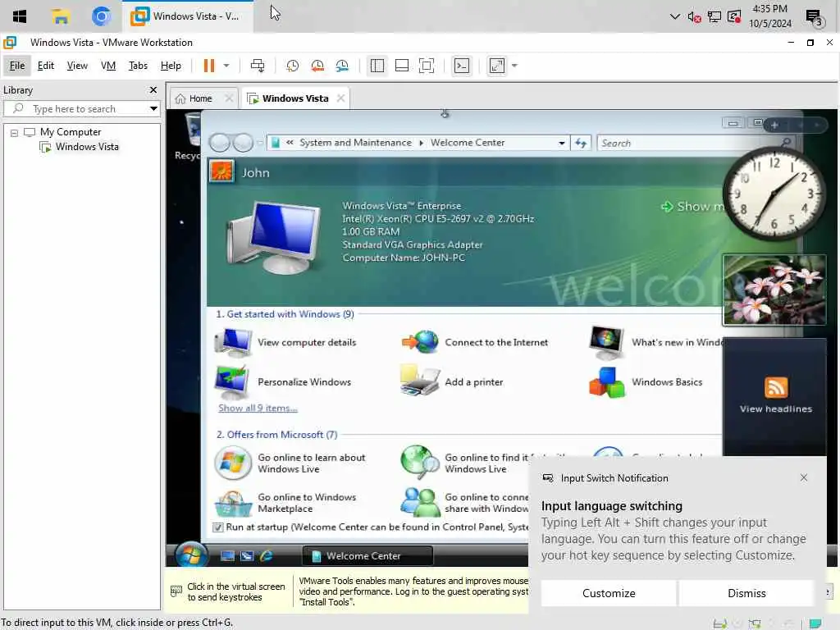Close the Windows Vista tab
840x630 pixels.
coord(340,98)
